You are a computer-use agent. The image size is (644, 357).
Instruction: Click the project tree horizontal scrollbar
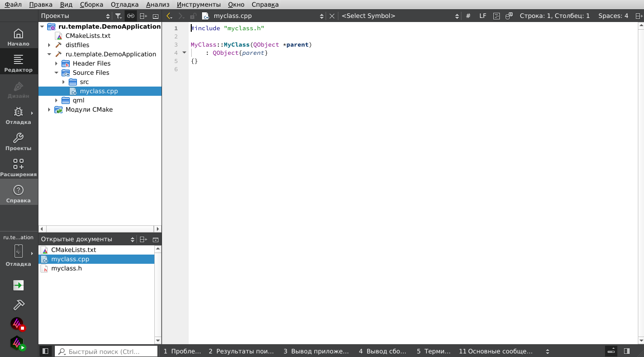pyautogui.click(x=100, y=229)
